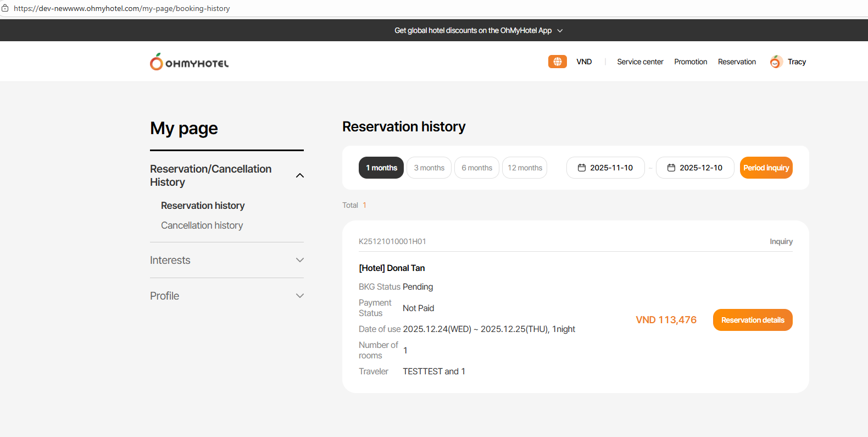Viewport: 868px width, 437px height.
Task: Select the 3 months period filter
Action: pyautogui.click(x=429, y=168)
